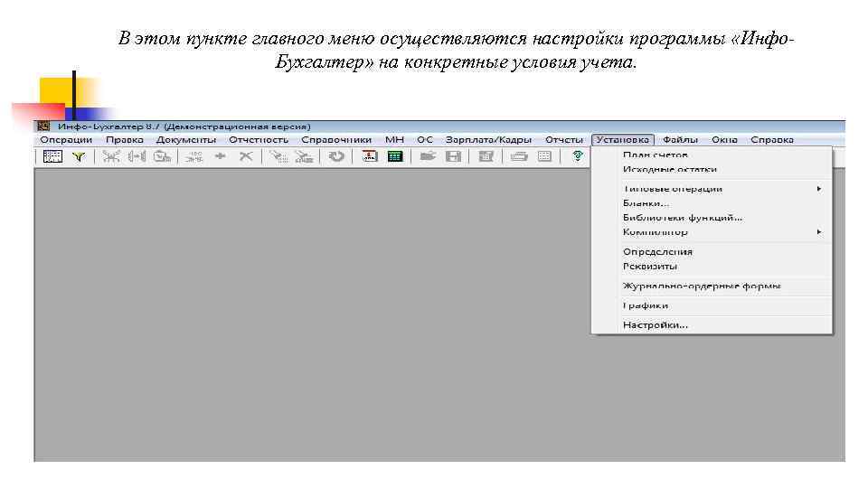This screenshot has width=868, height=488.
Task: Click the grey grid icon right of printer
Action: [x=544, y=156]
